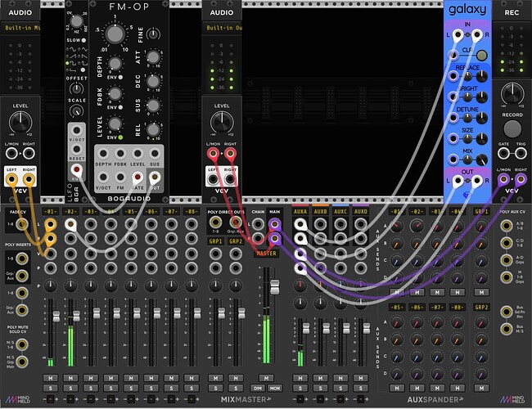Click the Galaxy CLR button
The height and width of the screenshot is (409, 532).
482,55
